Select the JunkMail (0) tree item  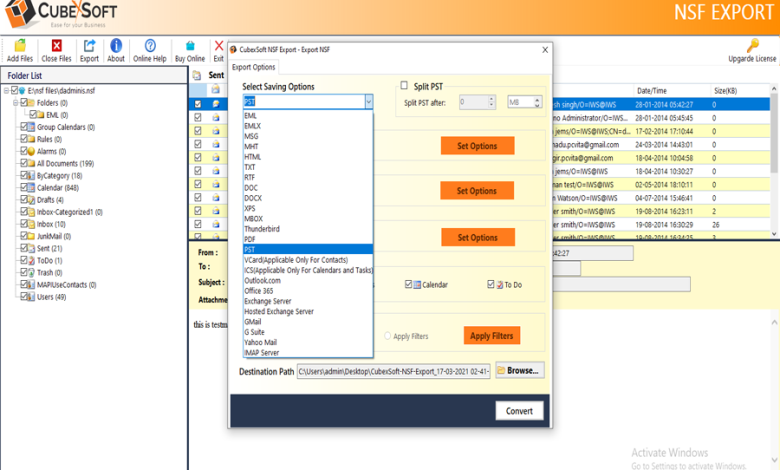coord(54,236)
